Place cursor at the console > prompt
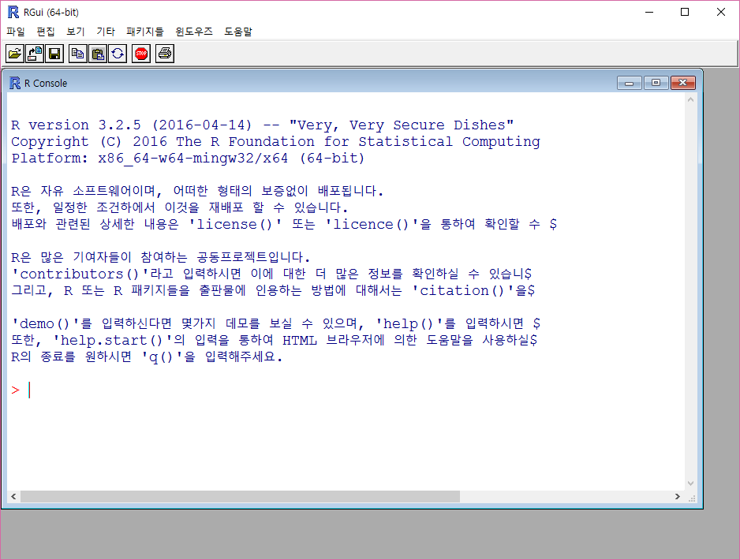The height and width of the screenshot is (560, 740). pyautogui.click(x=29, y=390)
